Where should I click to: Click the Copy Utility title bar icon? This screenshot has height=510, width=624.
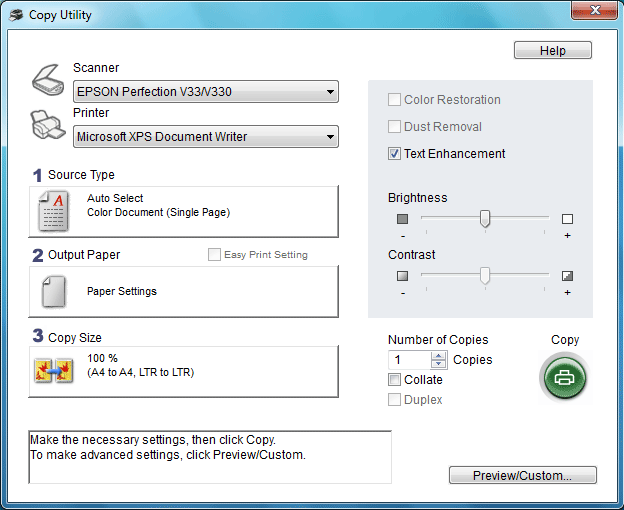(16, 15)
